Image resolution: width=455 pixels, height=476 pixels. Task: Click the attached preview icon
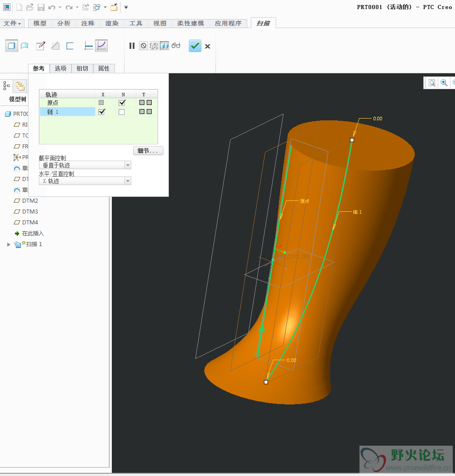coord(164,46)
